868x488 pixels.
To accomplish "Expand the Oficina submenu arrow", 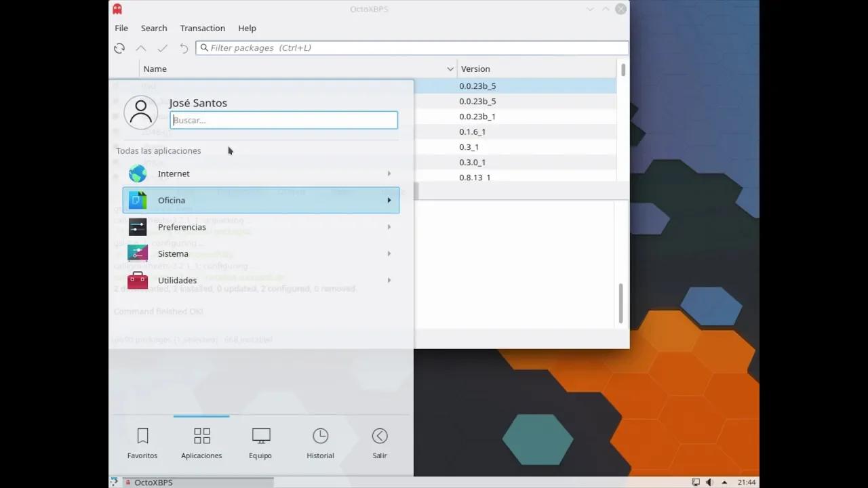I will pyautogui.click(x=389, y=200).
